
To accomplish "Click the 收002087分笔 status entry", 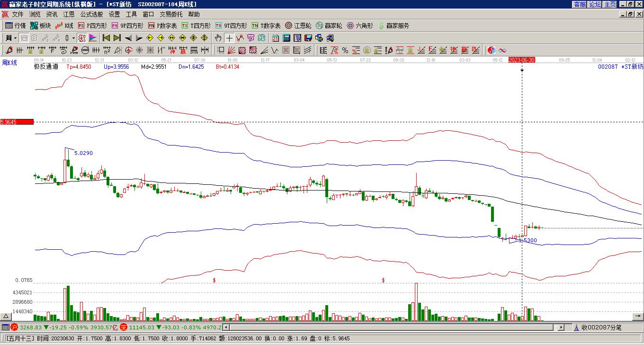I will [601, 327].
